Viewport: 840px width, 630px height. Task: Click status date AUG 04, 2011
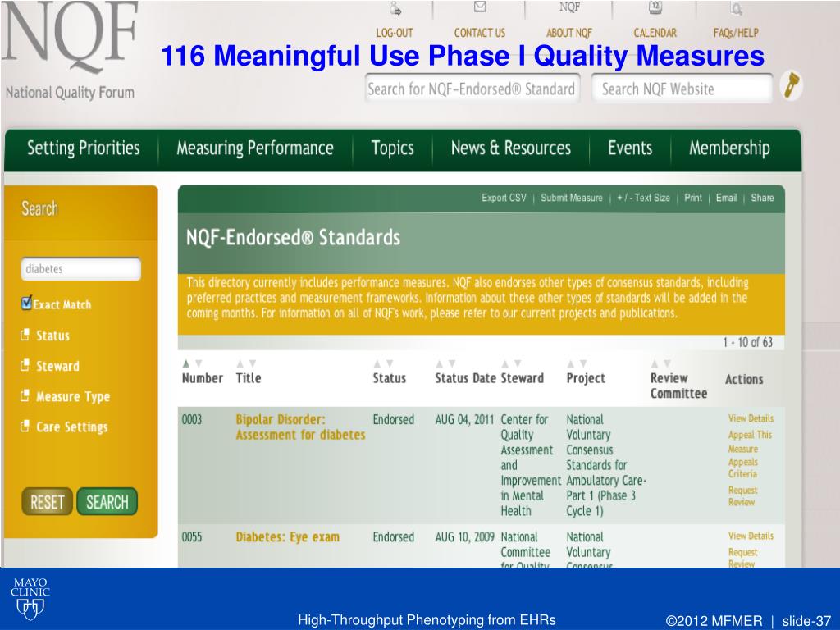coord(464,419)
